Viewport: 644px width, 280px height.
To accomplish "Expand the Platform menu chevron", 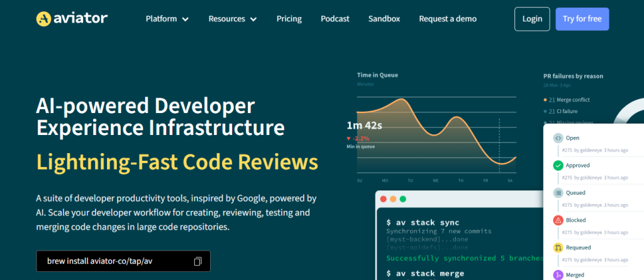I will 186,19.
